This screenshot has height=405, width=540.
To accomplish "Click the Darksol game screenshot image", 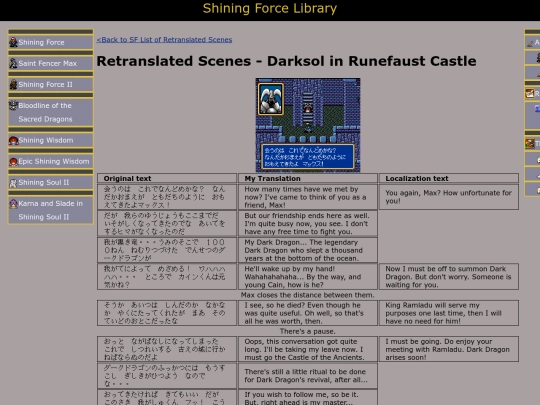I will tap(308, 125).
